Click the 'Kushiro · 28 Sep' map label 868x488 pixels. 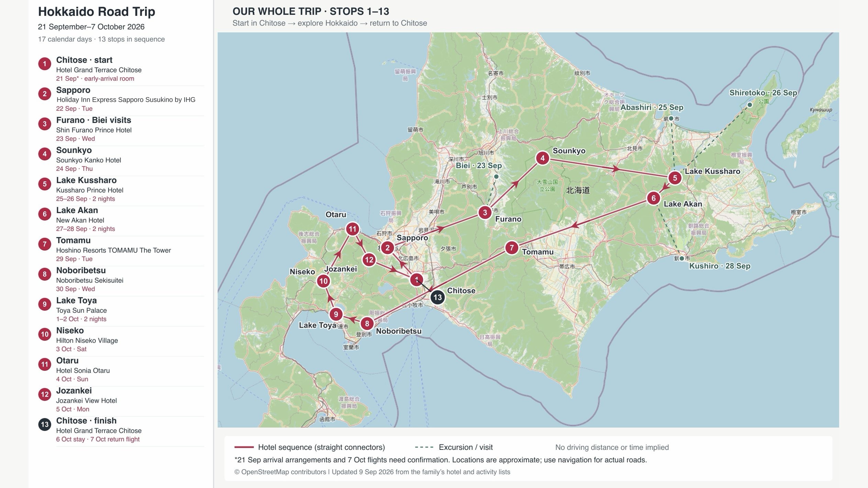[x=720, y=266]
